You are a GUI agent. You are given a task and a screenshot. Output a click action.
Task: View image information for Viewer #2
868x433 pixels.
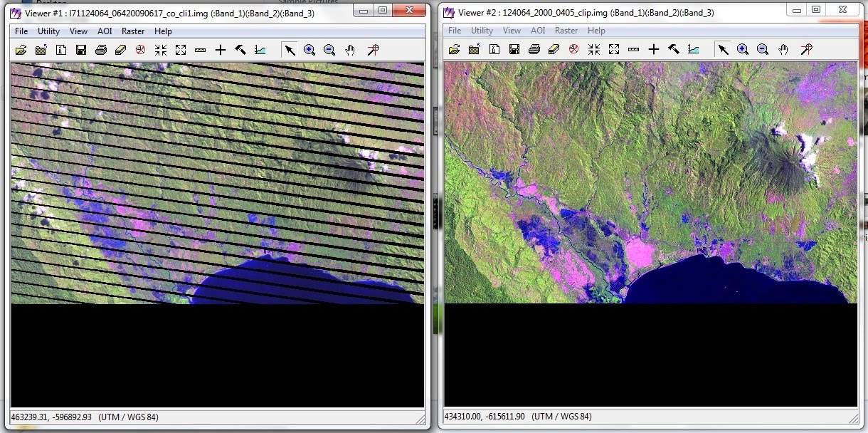tap(493, 49)
